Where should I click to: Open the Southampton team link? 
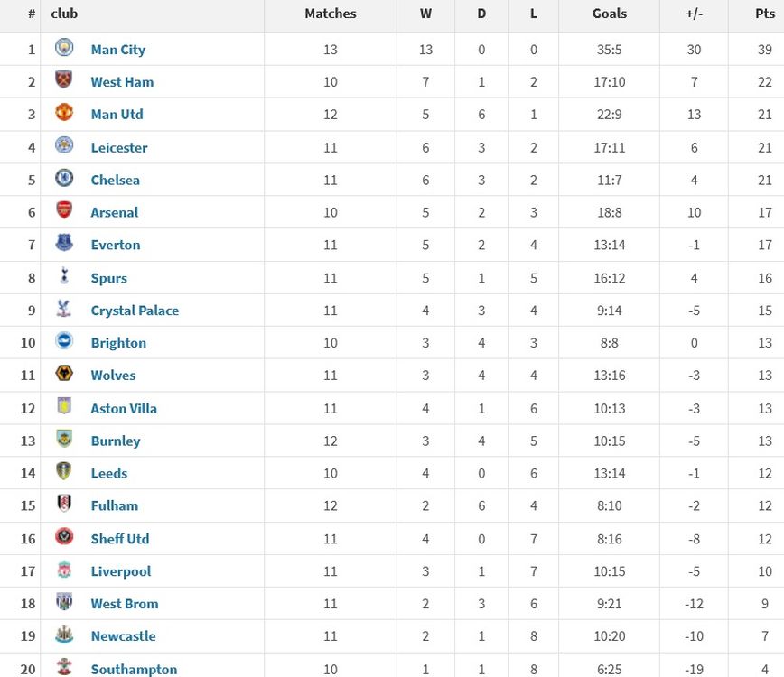134,669
